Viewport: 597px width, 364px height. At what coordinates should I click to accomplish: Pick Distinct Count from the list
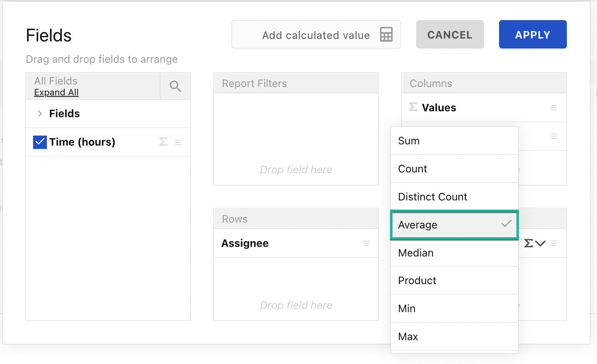(454, 197)
